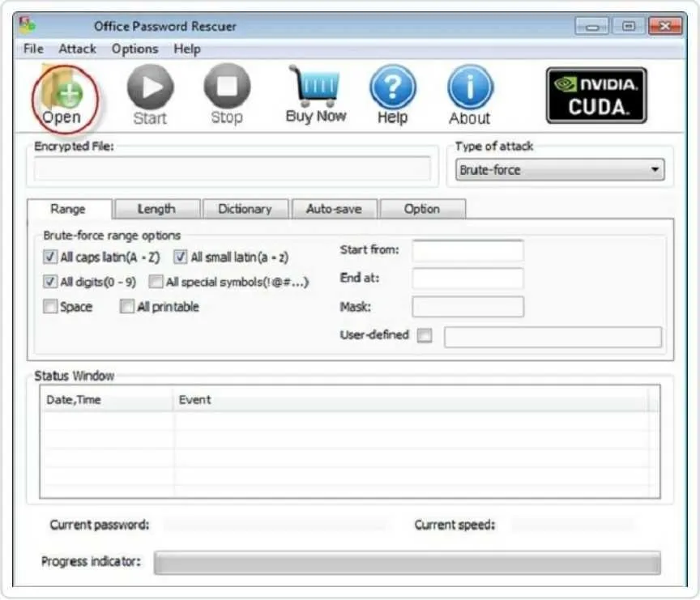The image size is (700, 600).
Task: Expand the Type of attack dropdown
Action: coord(560,170)
